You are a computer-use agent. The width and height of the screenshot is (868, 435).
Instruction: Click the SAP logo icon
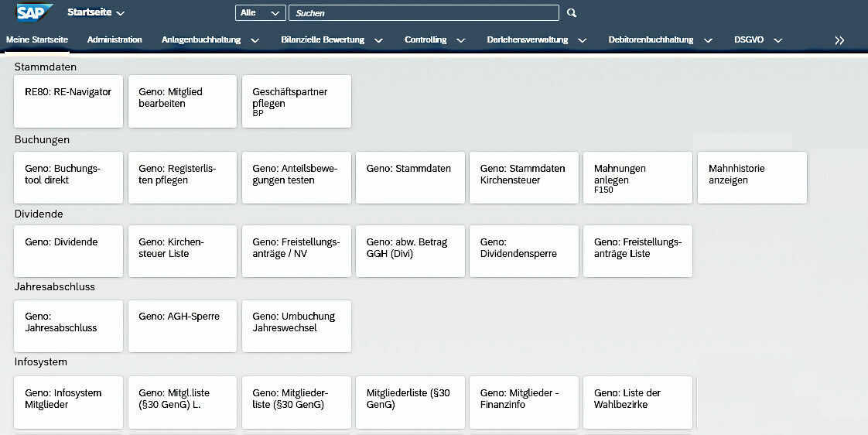pos(35,12)
